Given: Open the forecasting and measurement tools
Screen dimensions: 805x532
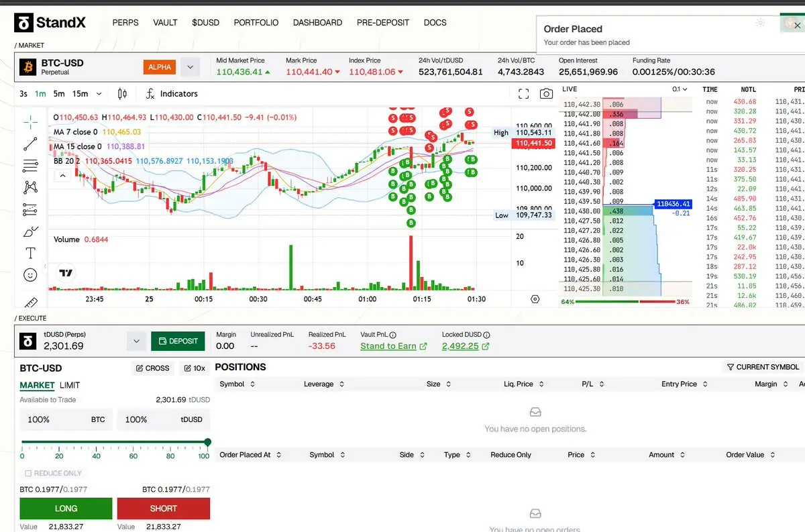Looking at the screenshot, I should click(x=30, y=209).
